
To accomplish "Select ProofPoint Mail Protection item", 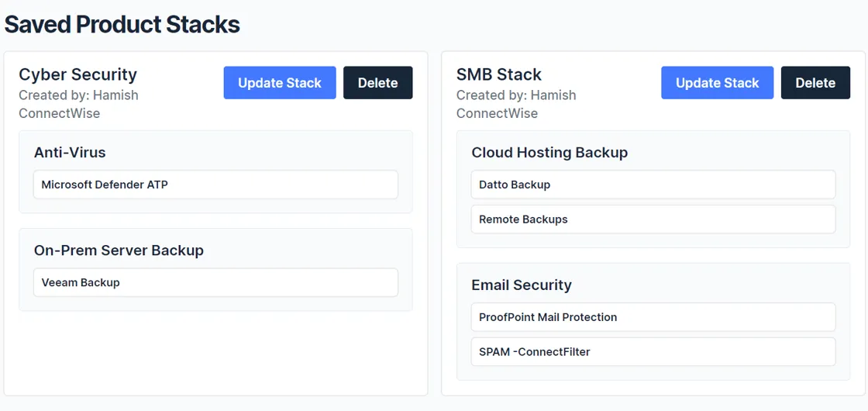I will [653, 317].
